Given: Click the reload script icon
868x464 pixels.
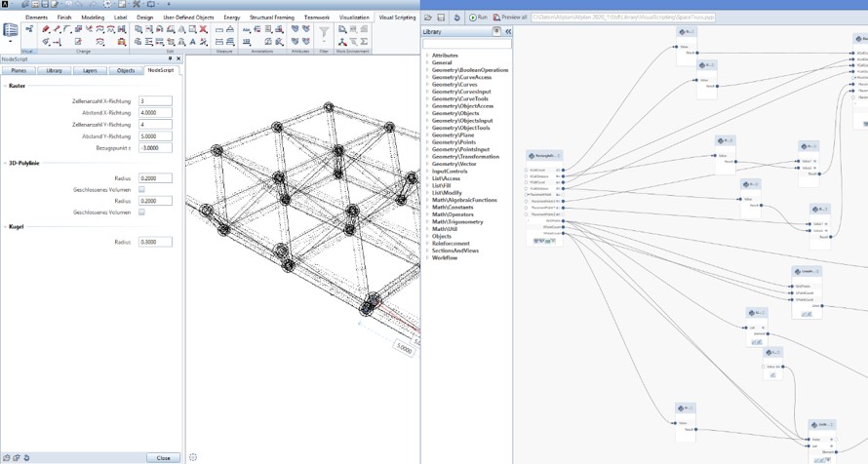Looking at the screenshot, I should [x=457, y=18].
